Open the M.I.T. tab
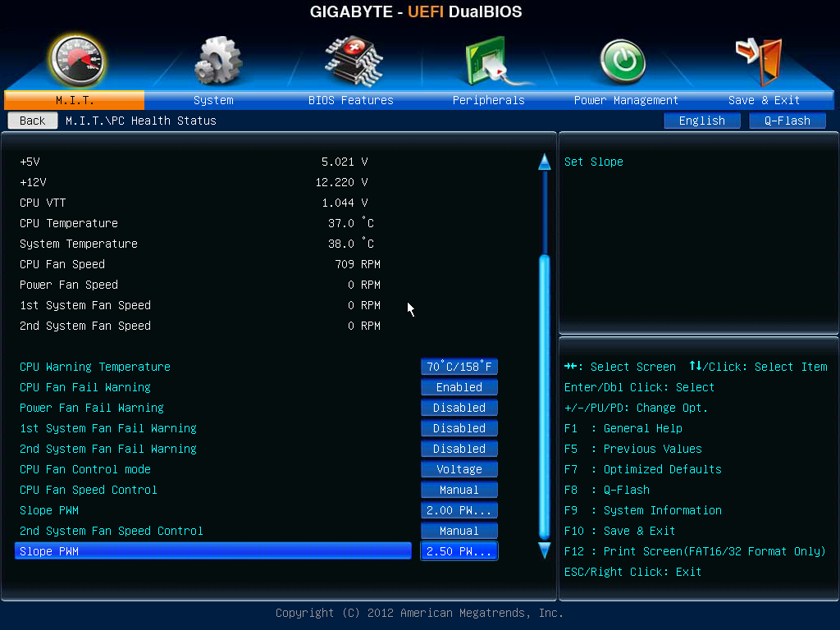The image size is (840, 630). [x=75, y=100]
